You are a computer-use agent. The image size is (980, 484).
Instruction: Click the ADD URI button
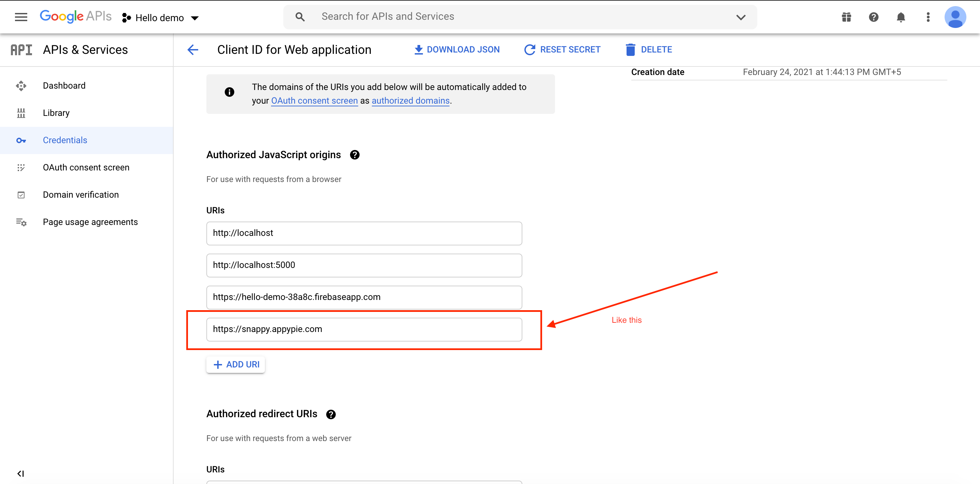pos(236,364)
